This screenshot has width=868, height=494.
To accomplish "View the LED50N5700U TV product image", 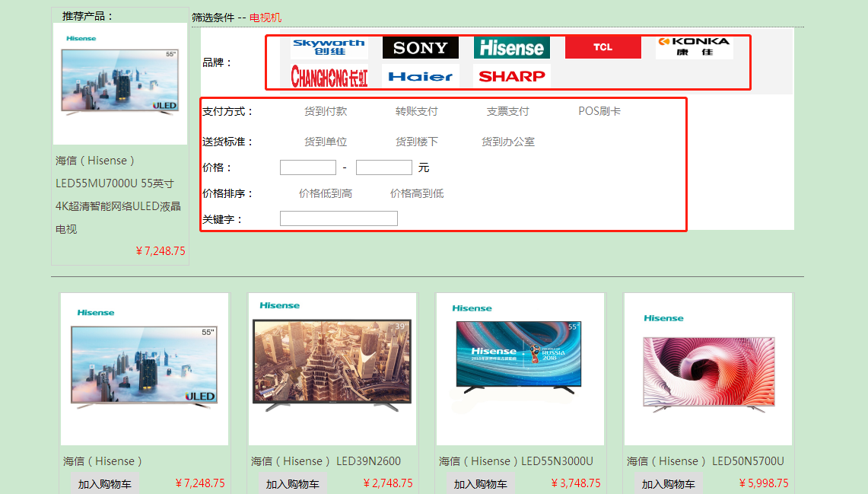I will (708, 369).
